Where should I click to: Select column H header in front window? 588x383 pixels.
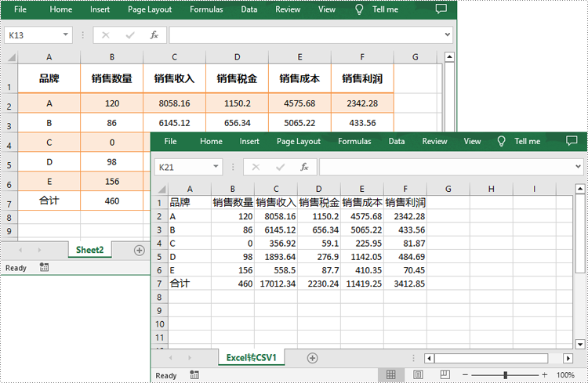pyautogui.click(x=491, y=189)
